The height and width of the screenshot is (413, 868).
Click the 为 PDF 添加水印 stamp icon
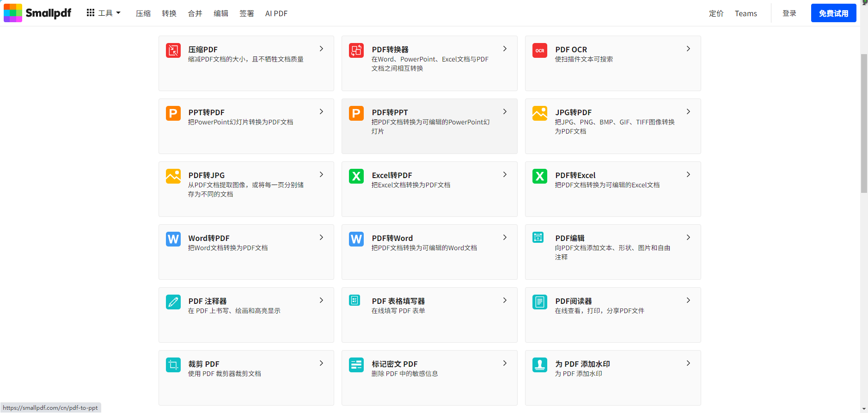click(x=539, y=365)
